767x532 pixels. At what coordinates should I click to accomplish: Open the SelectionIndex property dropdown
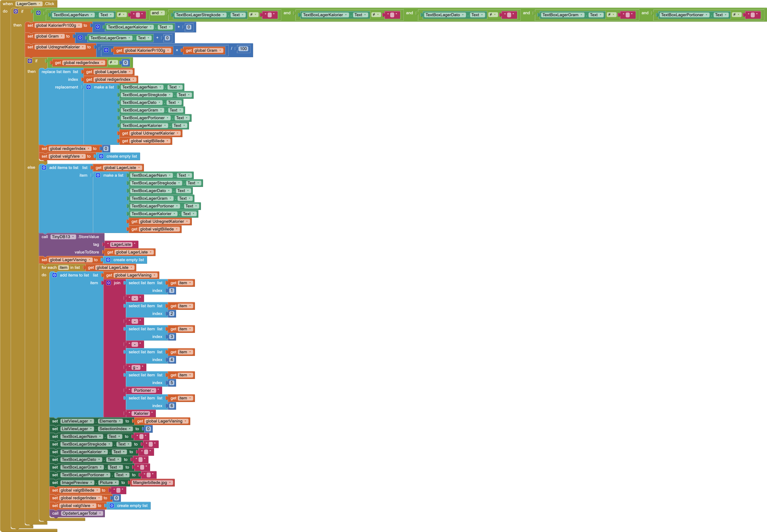115,429
